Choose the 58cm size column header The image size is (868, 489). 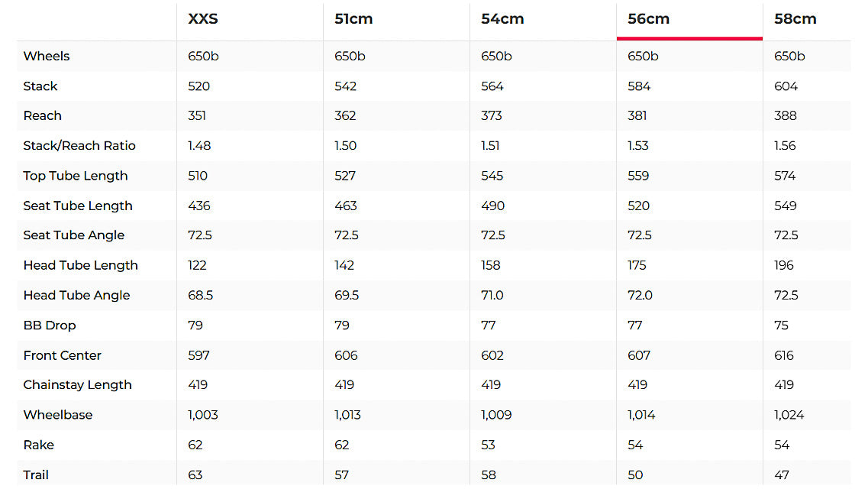[795, 19]
